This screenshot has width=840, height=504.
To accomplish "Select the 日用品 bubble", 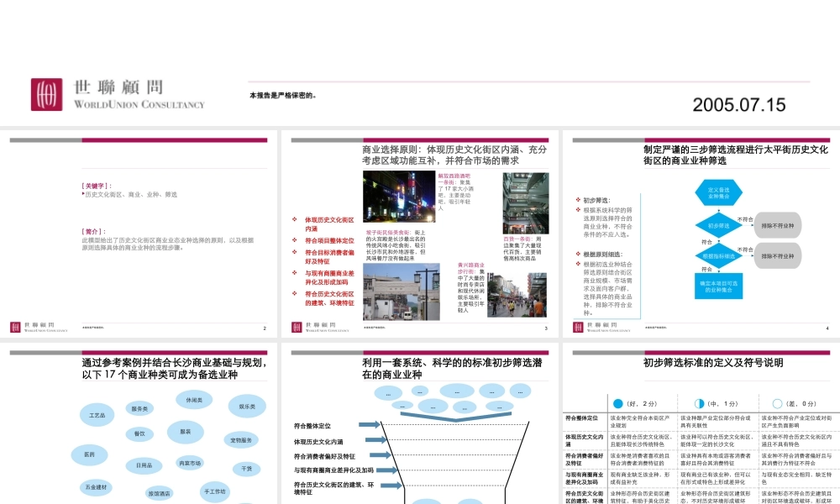I will 144,465.
